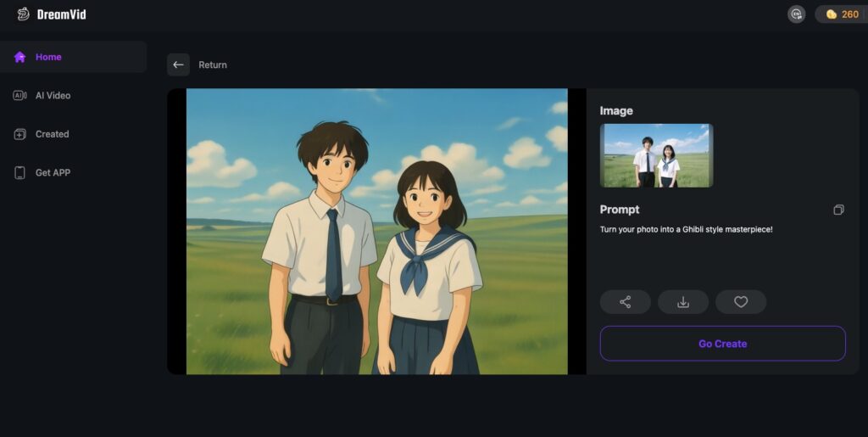Open the Home sidebar item
868x437 pixels.
point(73,57)
